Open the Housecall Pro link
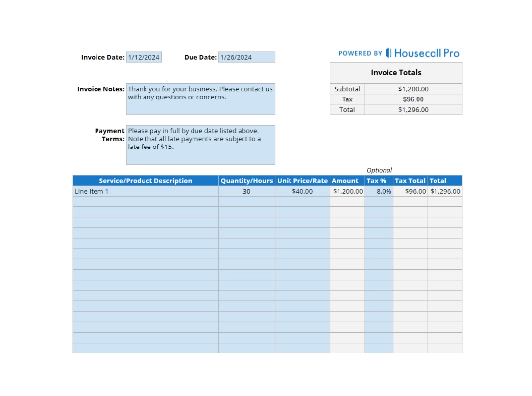Screen dimensions: 532x396 pyautogui.click(x=427, y=53)
